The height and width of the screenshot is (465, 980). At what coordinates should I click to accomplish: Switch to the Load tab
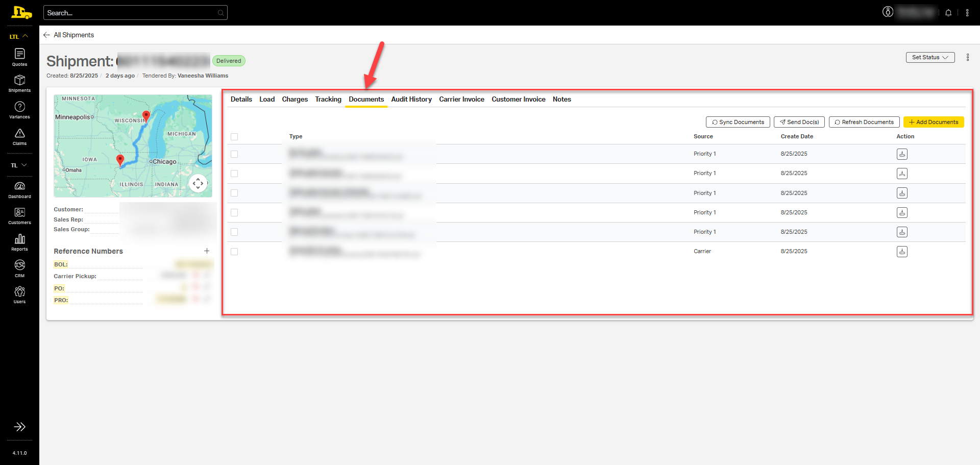(x=267, y=100)
